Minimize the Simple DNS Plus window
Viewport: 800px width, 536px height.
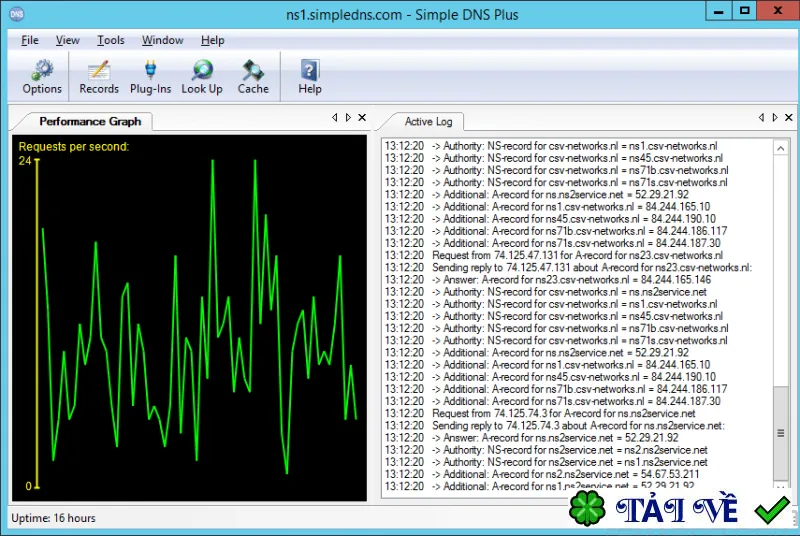718,11
